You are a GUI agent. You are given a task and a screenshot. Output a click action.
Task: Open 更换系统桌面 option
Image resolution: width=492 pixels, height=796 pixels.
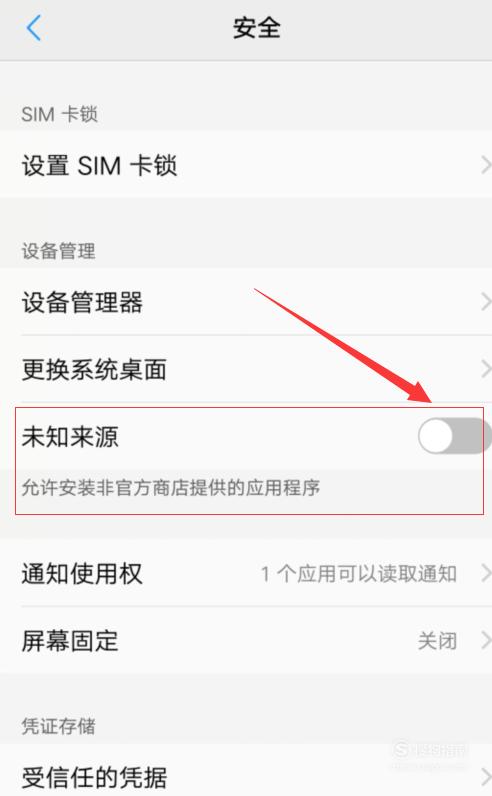246,369
